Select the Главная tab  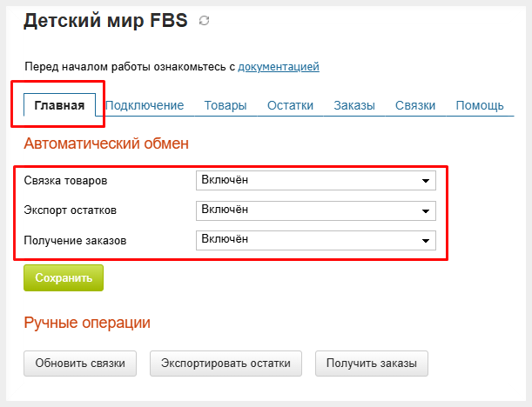point(59,105)
